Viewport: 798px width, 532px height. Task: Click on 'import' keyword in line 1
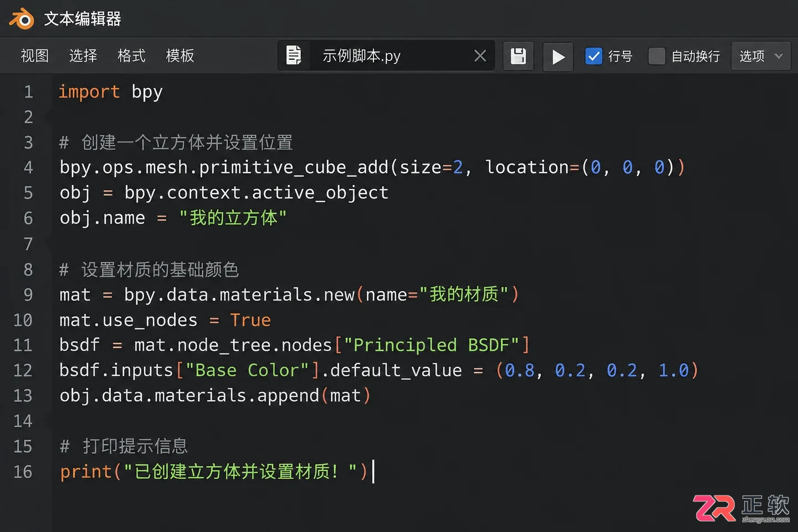point(89,91)
